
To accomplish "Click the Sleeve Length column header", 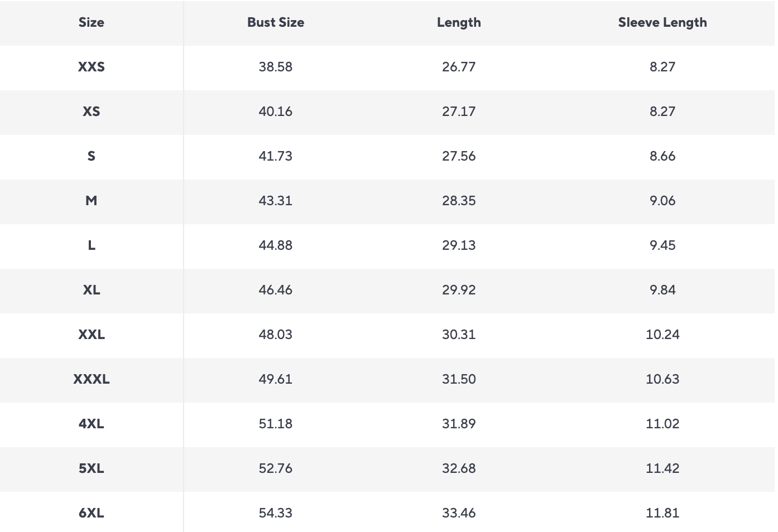I will [662, 22].
